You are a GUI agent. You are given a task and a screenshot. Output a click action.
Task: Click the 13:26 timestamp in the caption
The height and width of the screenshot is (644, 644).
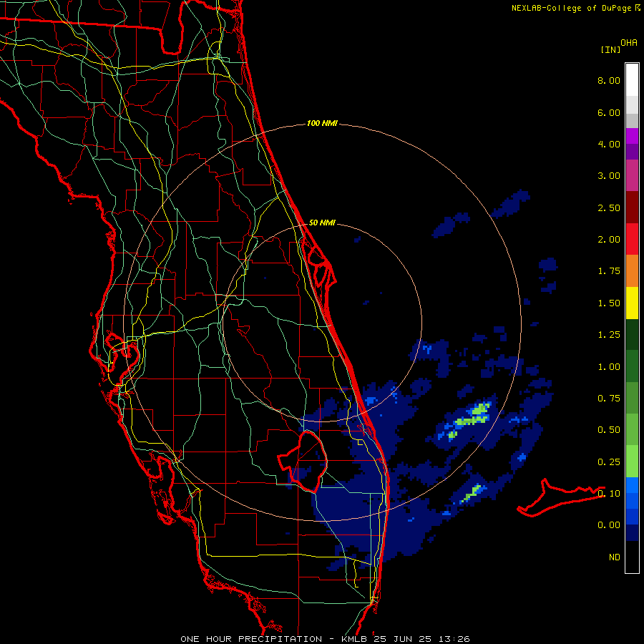[x=453, y=639]
